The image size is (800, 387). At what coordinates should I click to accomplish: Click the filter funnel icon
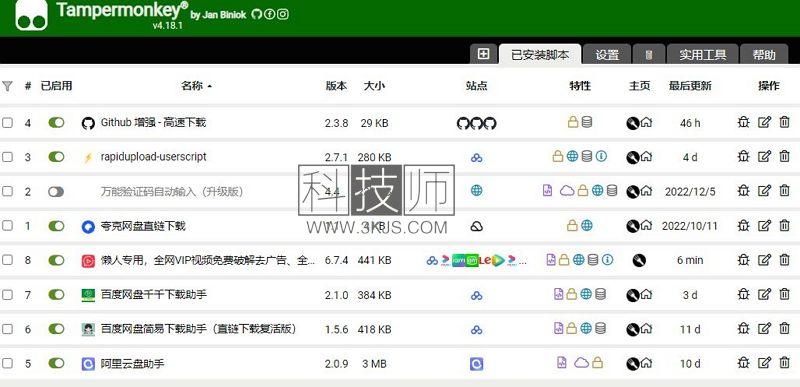click(7, 86)
